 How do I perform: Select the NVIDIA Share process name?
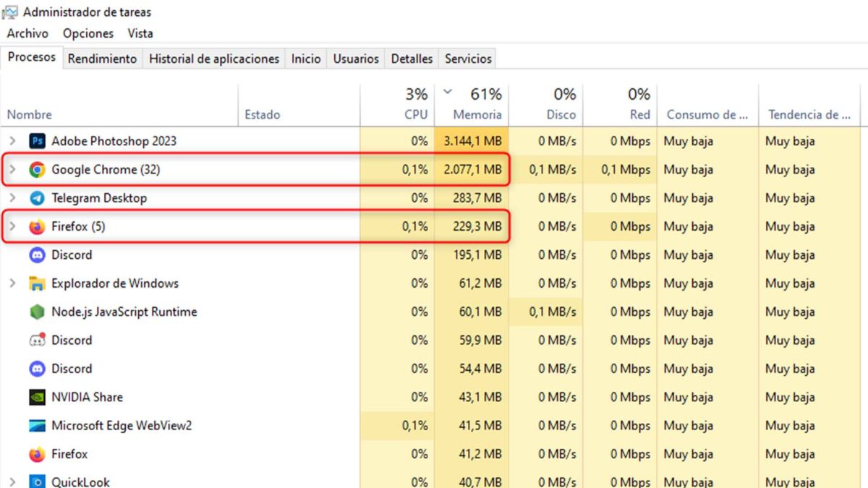[87, 398]
